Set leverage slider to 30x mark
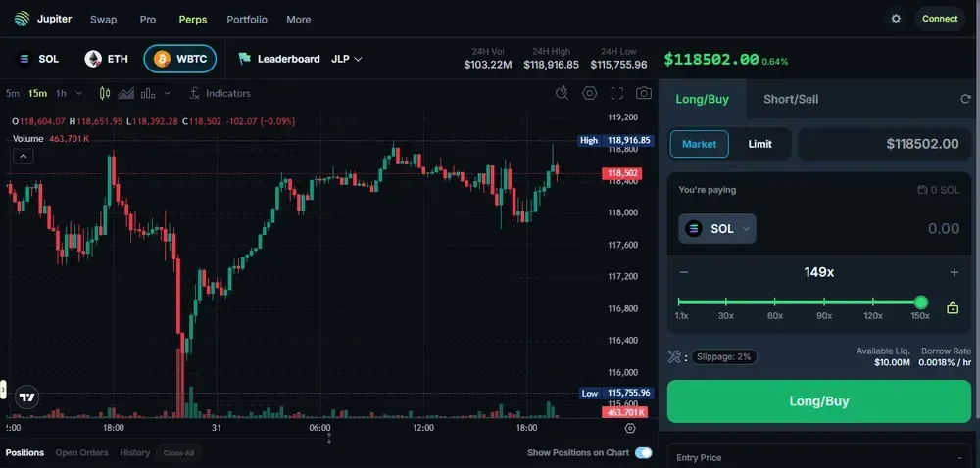 (x=725, y=302)
